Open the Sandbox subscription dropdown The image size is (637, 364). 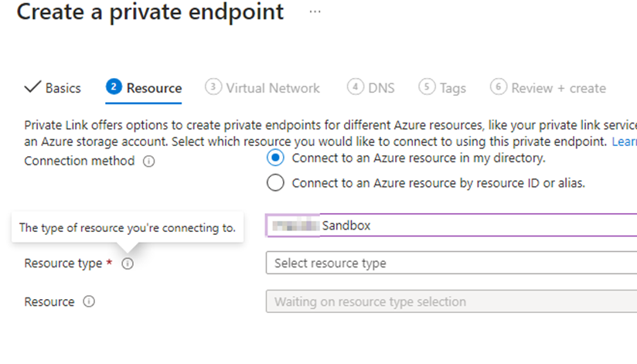tap(451, 225)
